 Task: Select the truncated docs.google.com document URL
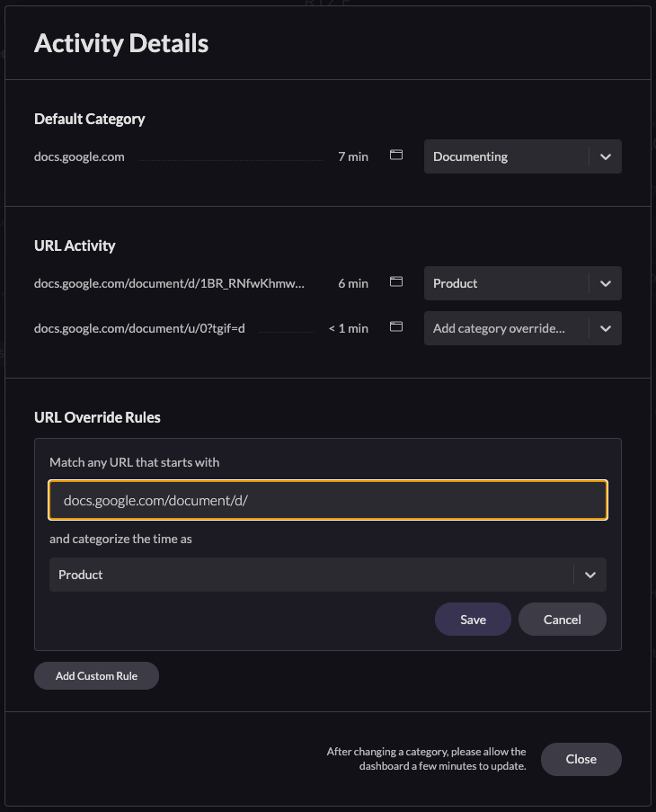[169, 282]
